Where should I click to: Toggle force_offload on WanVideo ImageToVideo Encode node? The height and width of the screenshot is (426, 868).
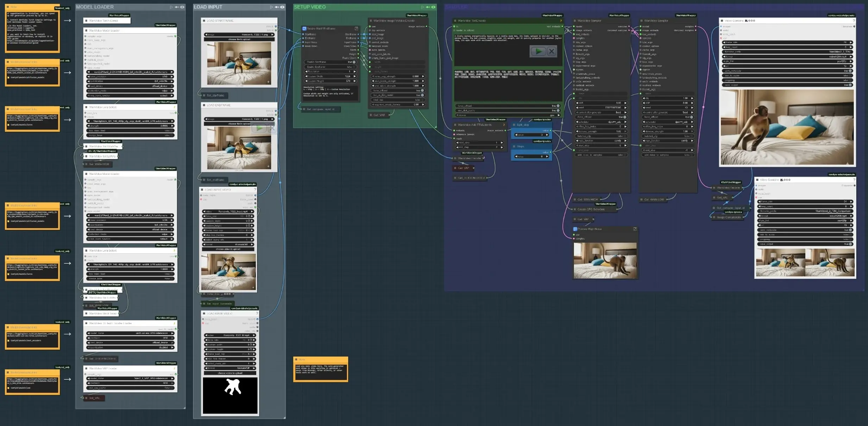(398, 90)
